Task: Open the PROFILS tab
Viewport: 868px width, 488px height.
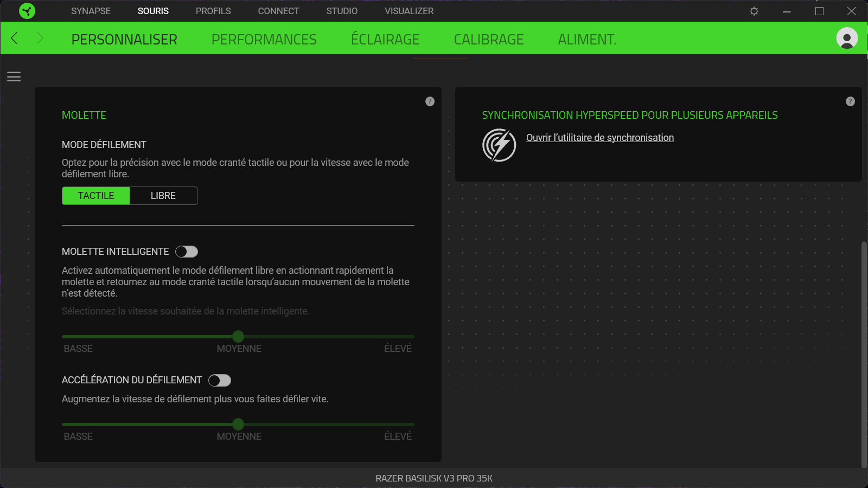Action: [x=213, y=11]
